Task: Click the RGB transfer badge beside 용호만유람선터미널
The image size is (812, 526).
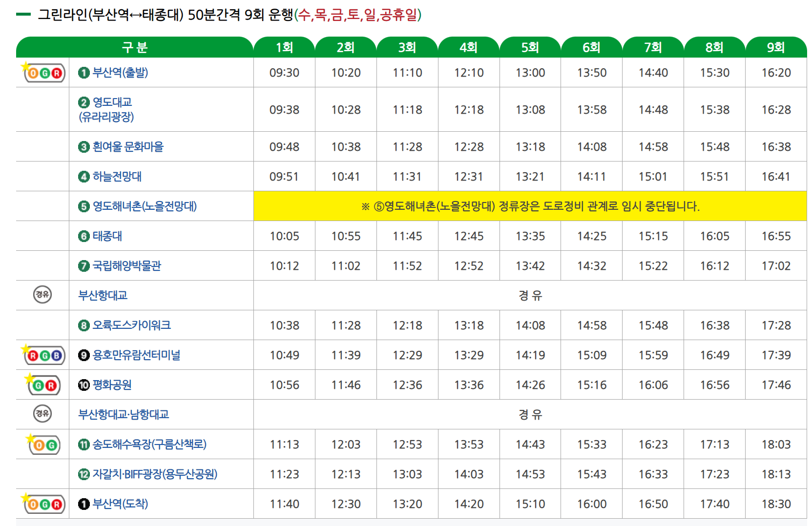Action: point(43,355)
